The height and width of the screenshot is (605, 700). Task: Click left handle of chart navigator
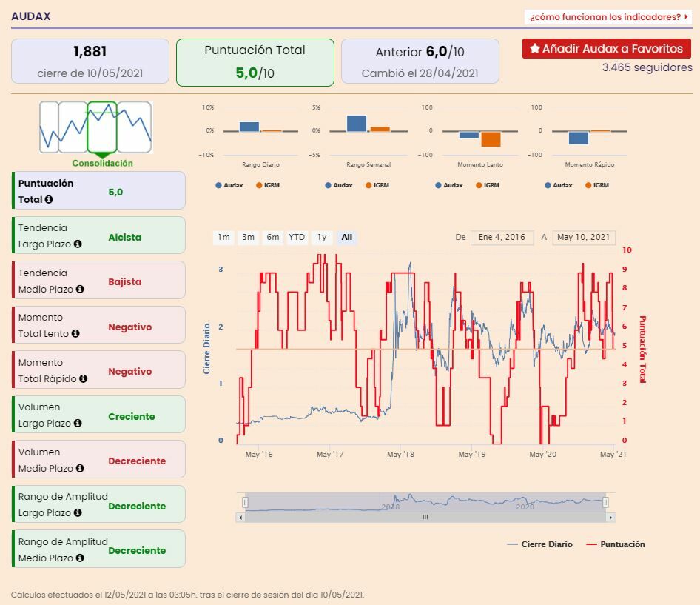(245, 502)
